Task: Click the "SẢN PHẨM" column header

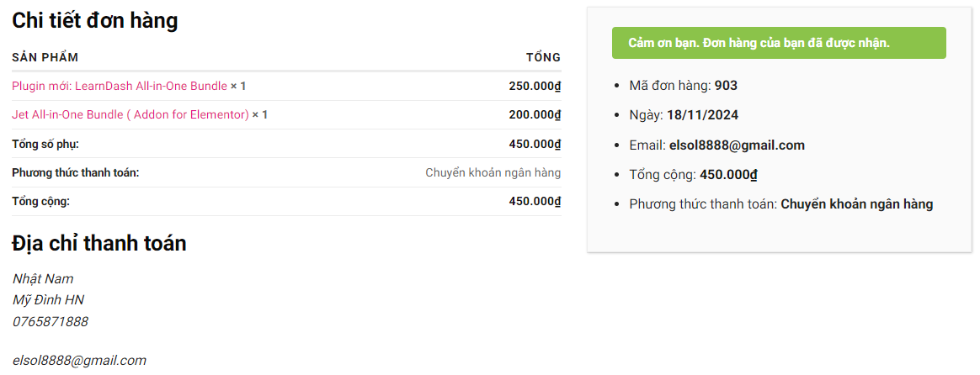Action: tap(45, 57)
